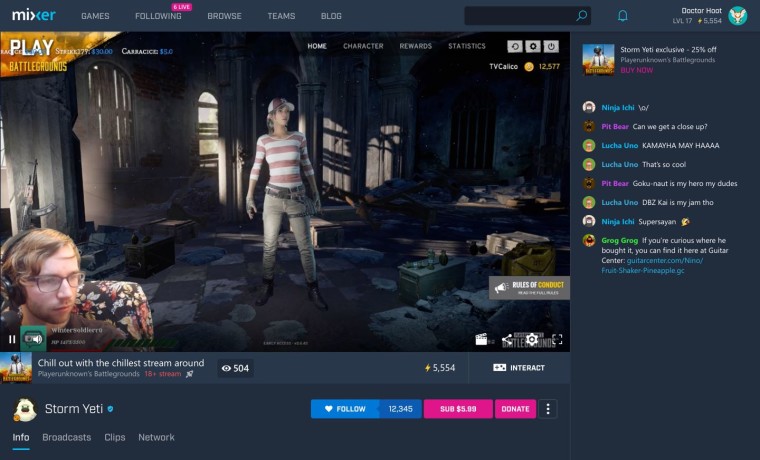This screenshot has width=760, height=460.
Task: Click into the search field
Action: coord(519,16)
